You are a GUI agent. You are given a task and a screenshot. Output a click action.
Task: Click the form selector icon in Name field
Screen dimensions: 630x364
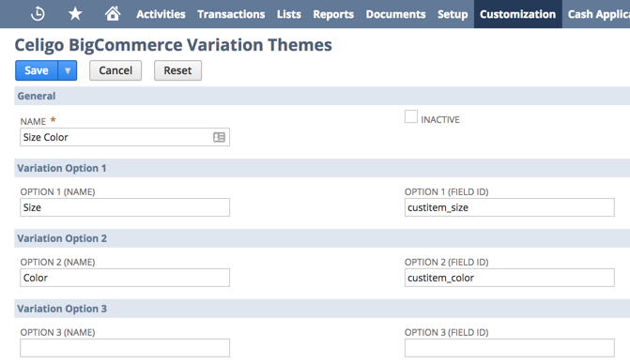pyautogui.click(x=219, y=137)
